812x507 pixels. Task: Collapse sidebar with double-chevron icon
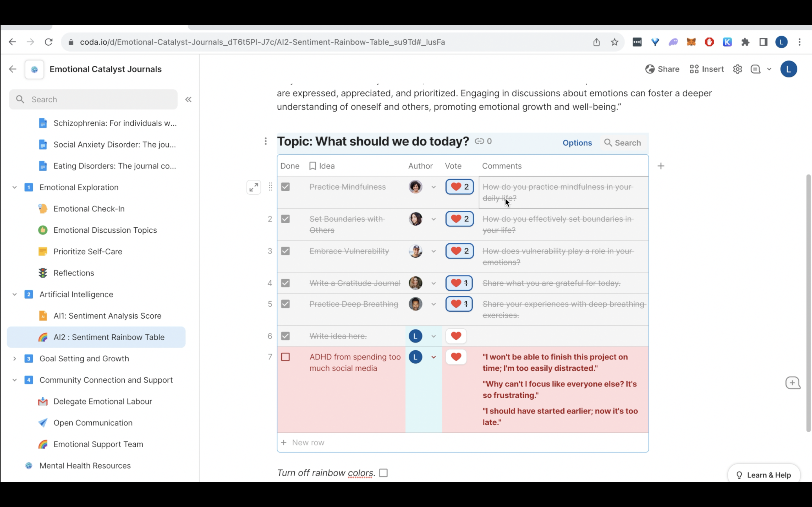point(188,99)
